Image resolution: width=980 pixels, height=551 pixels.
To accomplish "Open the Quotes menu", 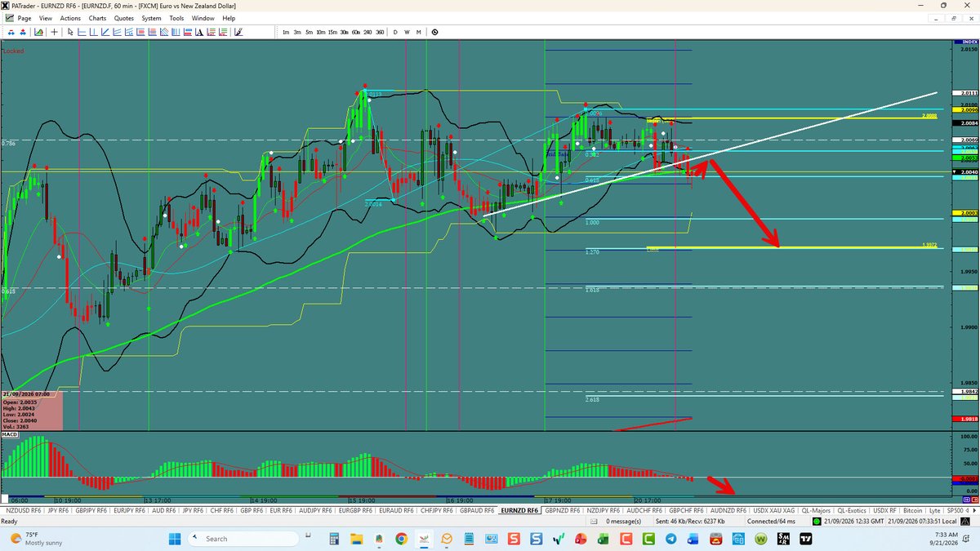I will pyautogui.click(x=124, y=18).
